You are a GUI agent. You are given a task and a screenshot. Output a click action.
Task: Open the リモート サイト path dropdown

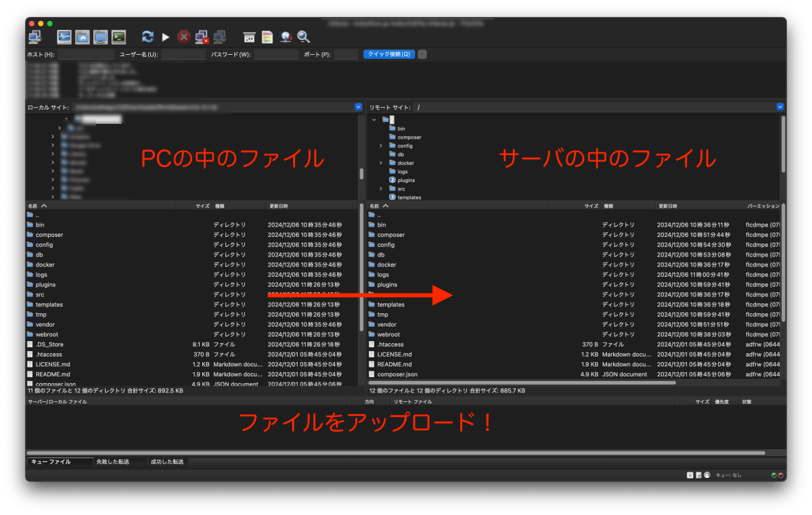pyautogui.click(x=780, y=107)
